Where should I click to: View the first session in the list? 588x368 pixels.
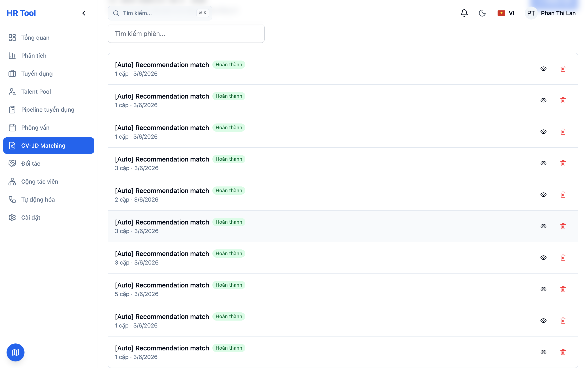tap(543, 69)
